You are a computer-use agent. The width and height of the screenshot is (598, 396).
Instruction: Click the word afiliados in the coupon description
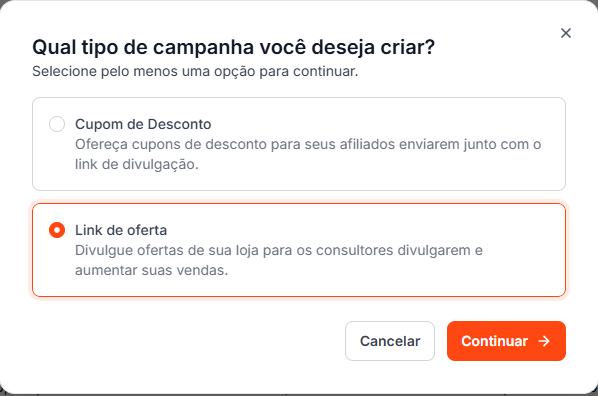click(x=367, y=144)
